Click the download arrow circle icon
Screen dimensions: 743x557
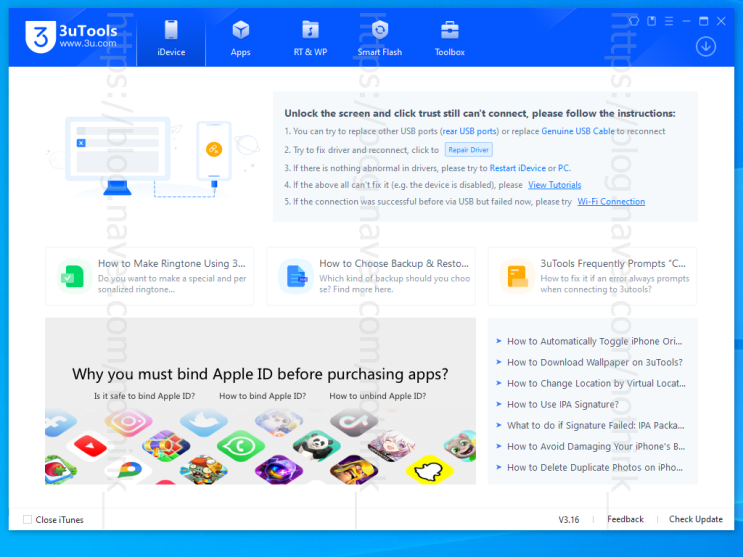click(x=706, y=46)
